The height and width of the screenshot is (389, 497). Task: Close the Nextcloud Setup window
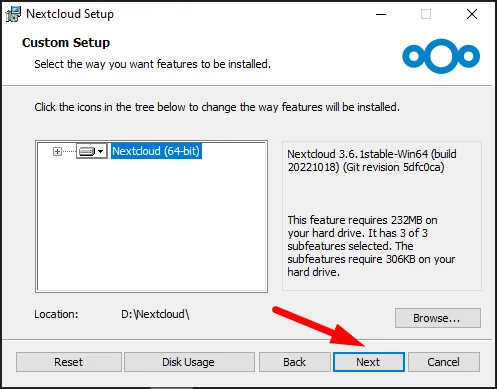click(472, 14)
